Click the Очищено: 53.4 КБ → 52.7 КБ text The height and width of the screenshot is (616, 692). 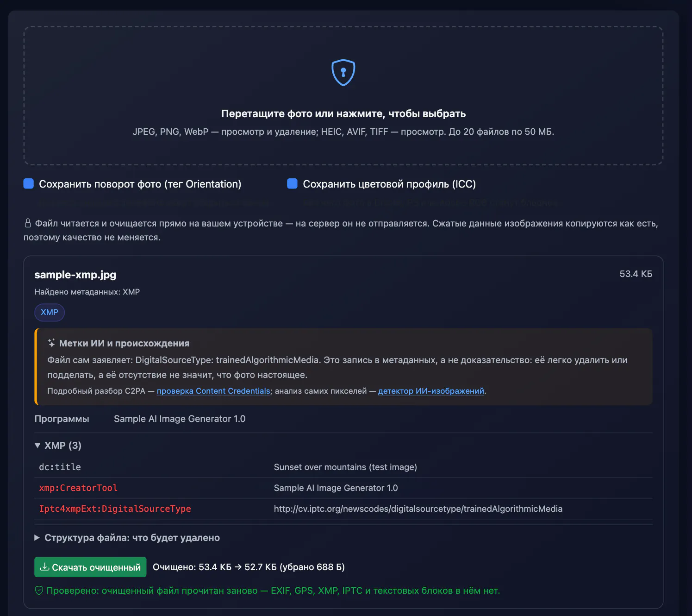coord(249,567)
